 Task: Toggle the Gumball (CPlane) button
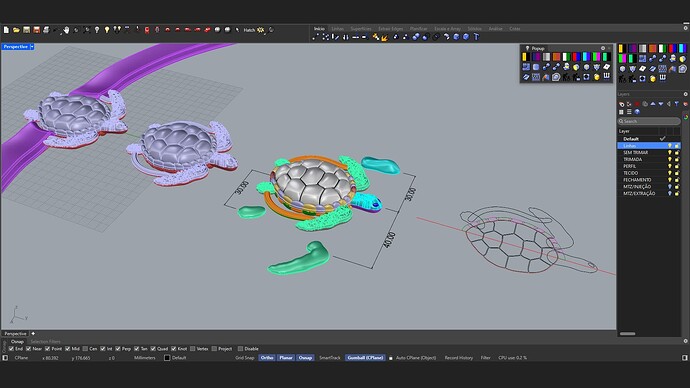coord(365,358)
